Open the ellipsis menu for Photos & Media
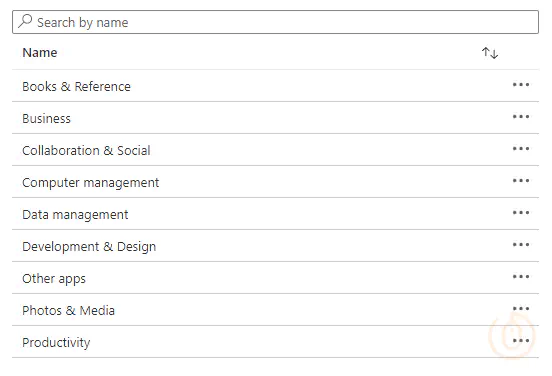The height and width of the screenshot is (376, 552). 521,309
